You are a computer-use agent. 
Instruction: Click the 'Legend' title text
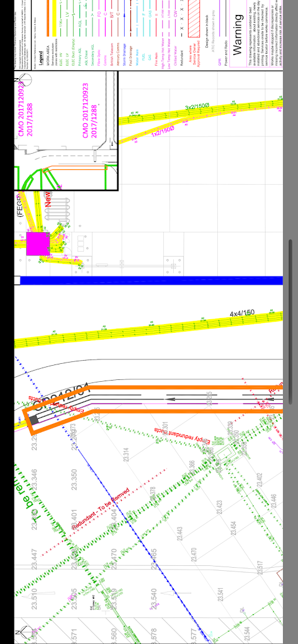coord(41,59)
